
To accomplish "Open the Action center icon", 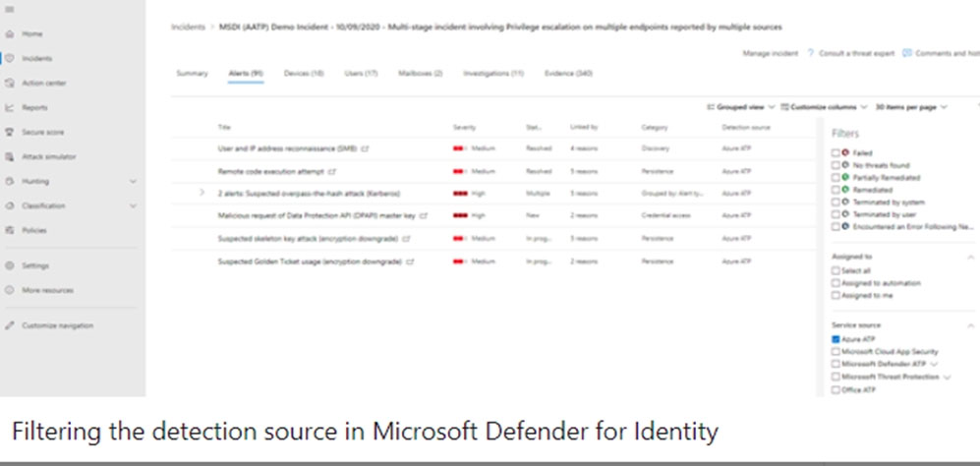I will (x=10, y=83).
